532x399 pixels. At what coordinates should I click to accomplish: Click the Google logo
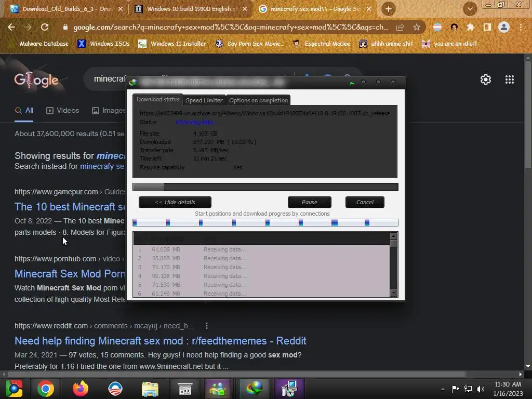[36, 81]
